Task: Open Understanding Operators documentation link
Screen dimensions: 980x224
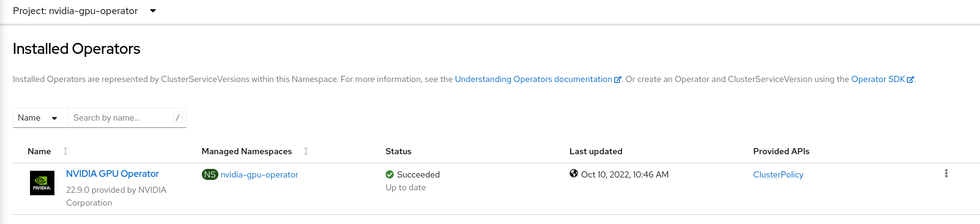Action: click(533, 79)
